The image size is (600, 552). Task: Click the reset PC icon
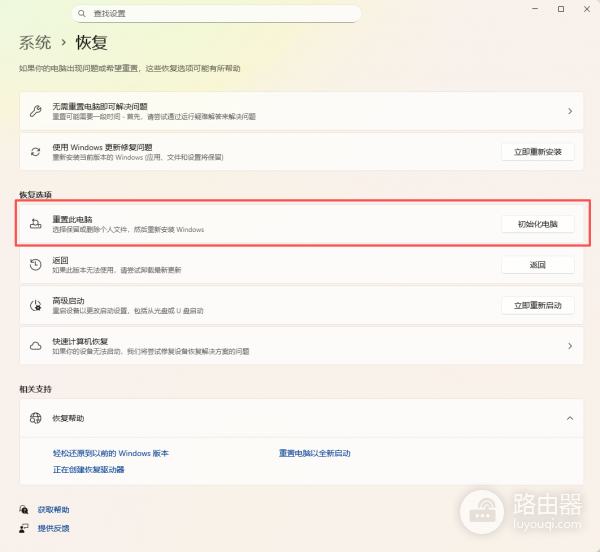36,224
